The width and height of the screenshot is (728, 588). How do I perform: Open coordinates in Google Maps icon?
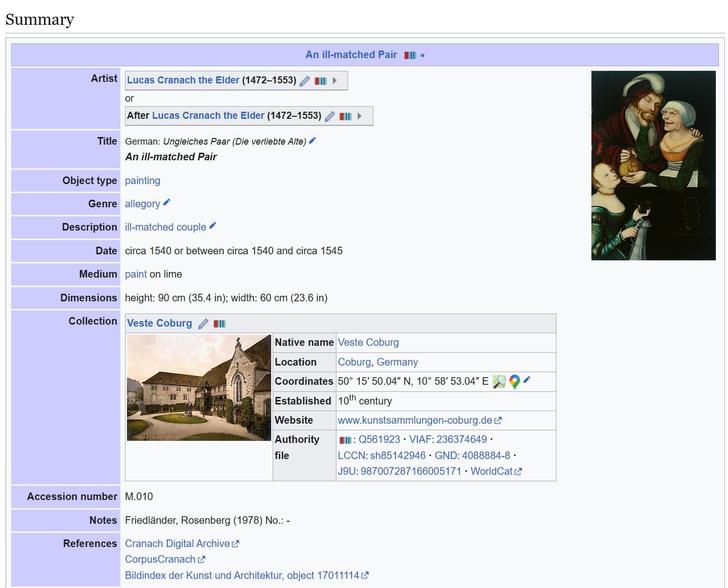[515, 382]
